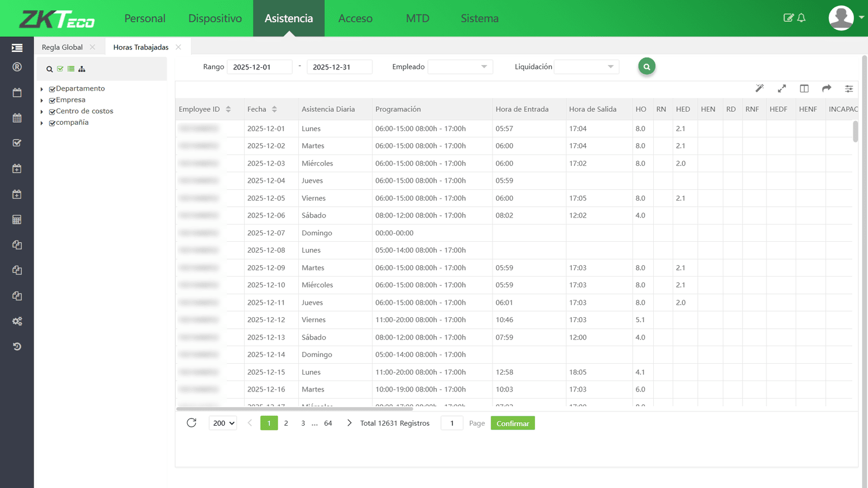Expand the compañía tree node arrow

[42, 123]
